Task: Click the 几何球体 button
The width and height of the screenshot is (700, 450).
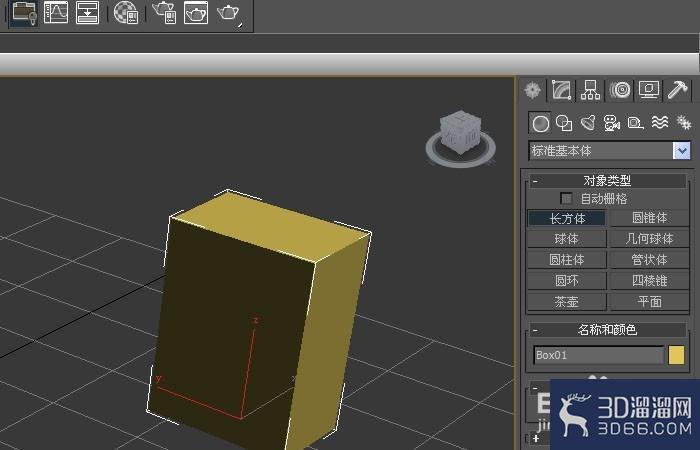Action: [x=650, y=239]
